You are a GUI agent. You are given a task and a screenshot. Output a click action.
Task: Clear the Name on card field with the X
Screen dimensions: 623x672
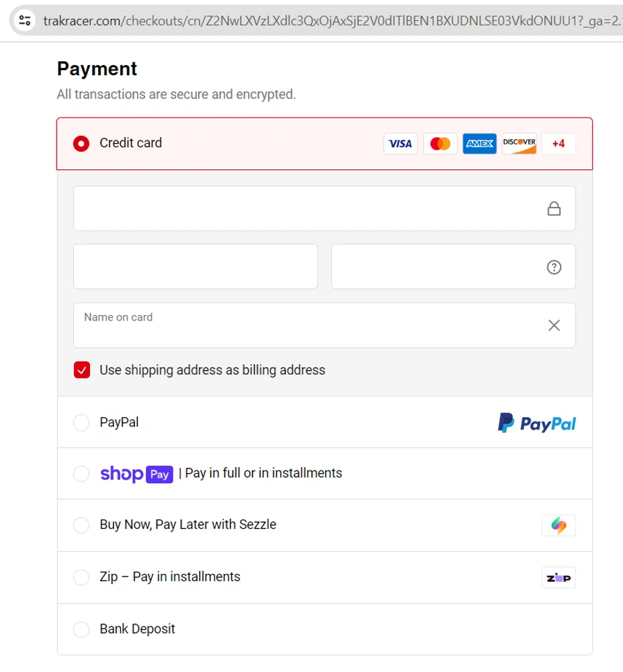[x=554, y=325]
